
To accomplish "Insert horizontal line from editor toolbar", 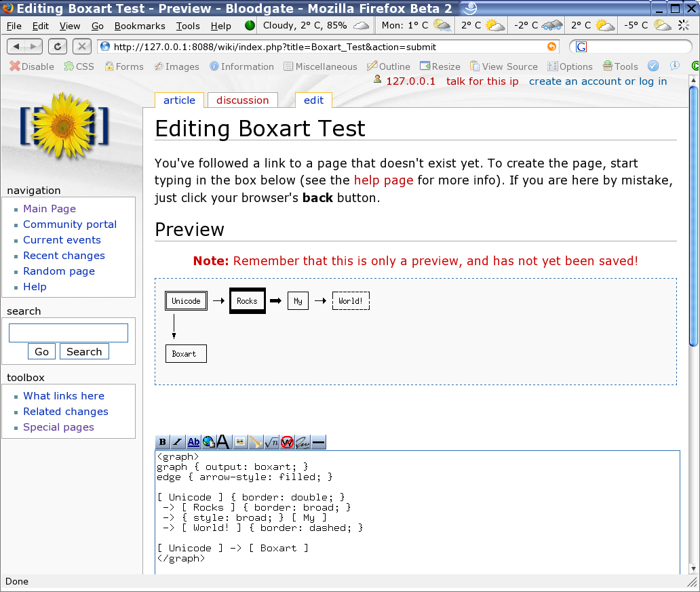I will [318, 442].
